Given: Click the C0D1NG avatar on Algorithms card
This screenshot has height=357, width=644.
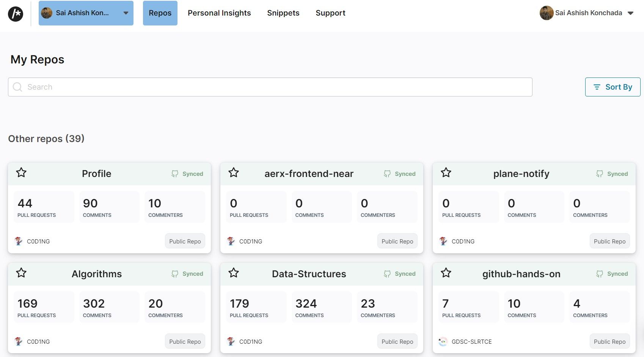Looking at the screenshot, I should click(18, 341).
